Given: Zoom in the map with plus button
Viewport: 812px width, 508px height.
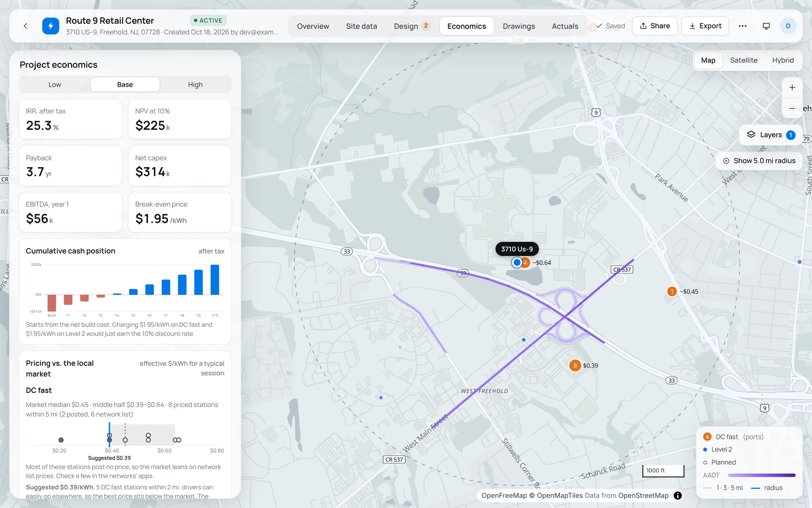Looking at the screenshot, I should (x=792, y=88).
